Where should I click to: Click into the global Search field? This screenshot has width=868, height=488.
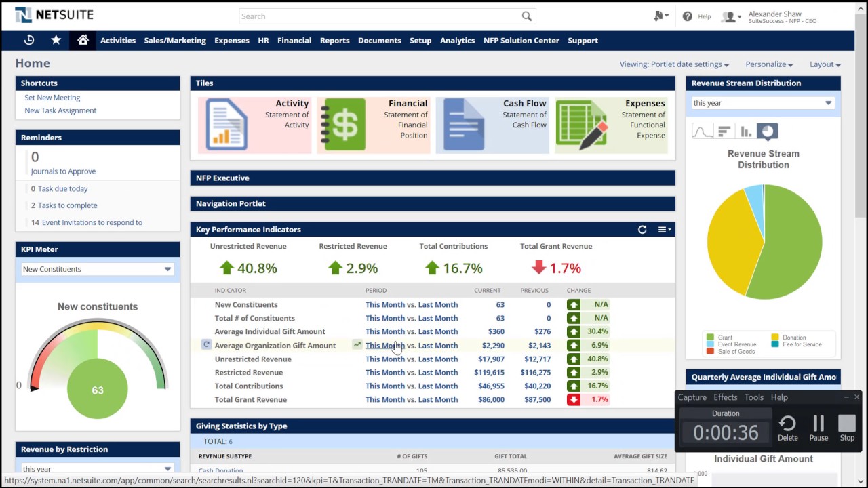(380, 16)
